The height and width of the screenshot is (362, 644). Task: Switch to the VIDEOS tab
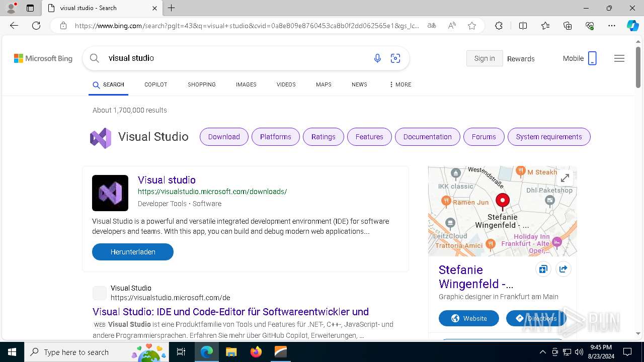pyautogui.click(x=286, y=84)
